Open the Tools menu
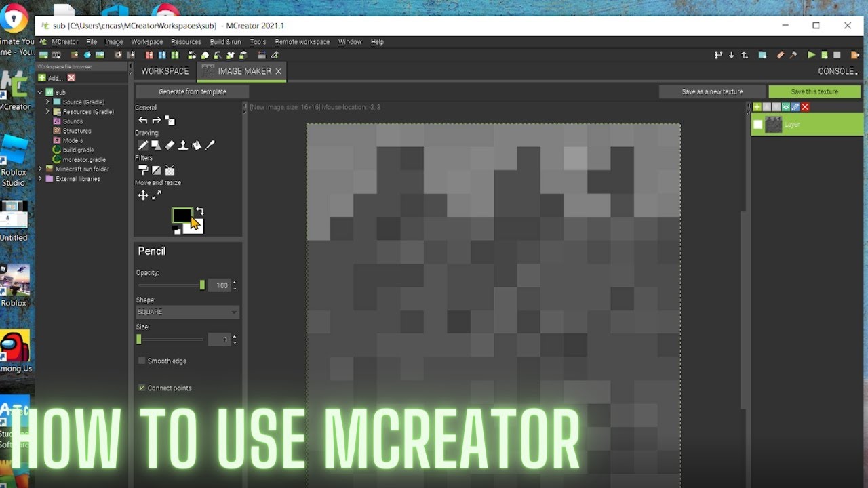 tap(258, 42)
